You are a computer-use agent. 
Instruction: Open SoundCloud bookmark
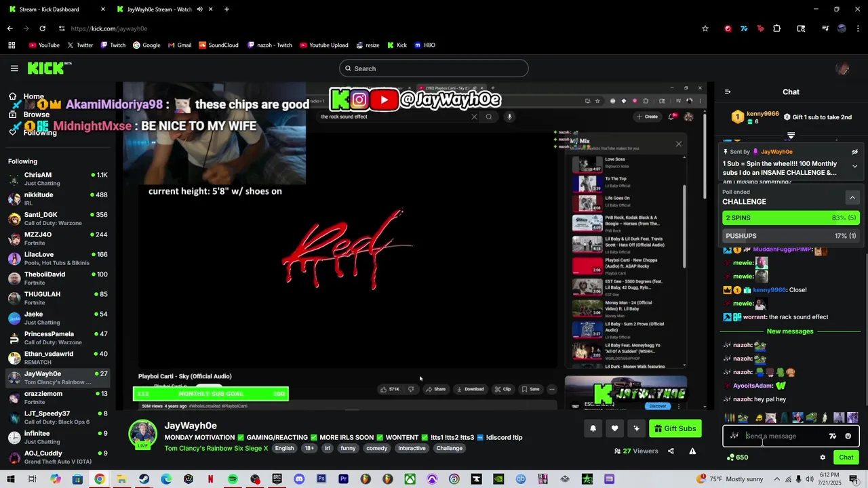218,45
